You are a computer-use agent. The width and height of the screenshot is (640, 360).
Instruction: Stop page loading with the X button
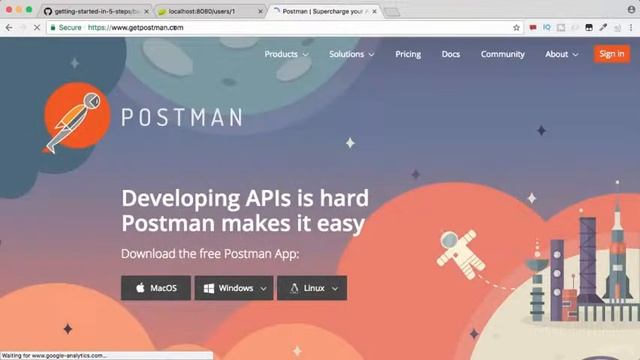pos(37,28)
